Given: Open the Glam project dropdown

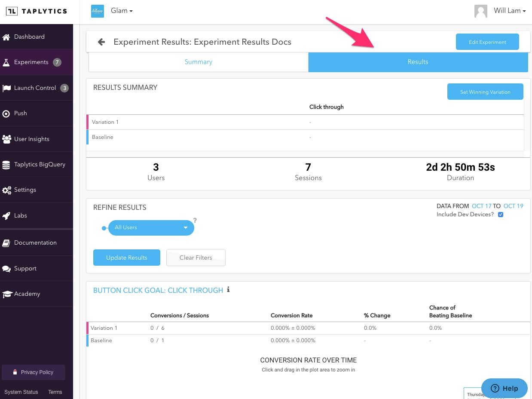Looking at the screenshot, I should (122, 11).
